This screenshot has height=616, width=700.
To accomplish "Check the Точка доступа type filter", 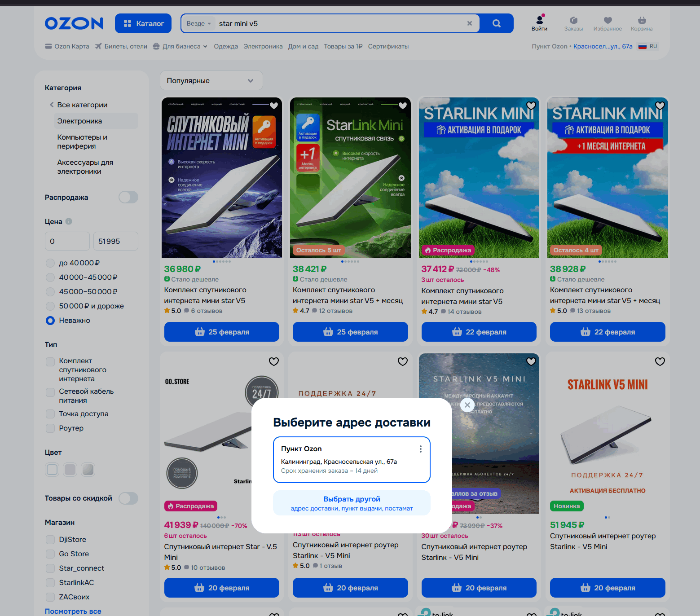I will [50, 414].
